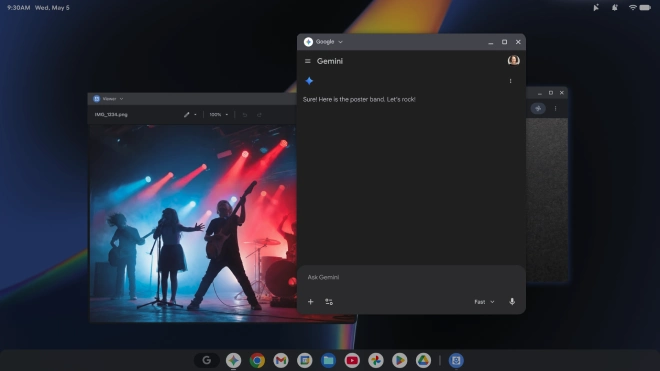Open Google Photos from the shelf
The image size is (660, 371).
tap(375, 360)
